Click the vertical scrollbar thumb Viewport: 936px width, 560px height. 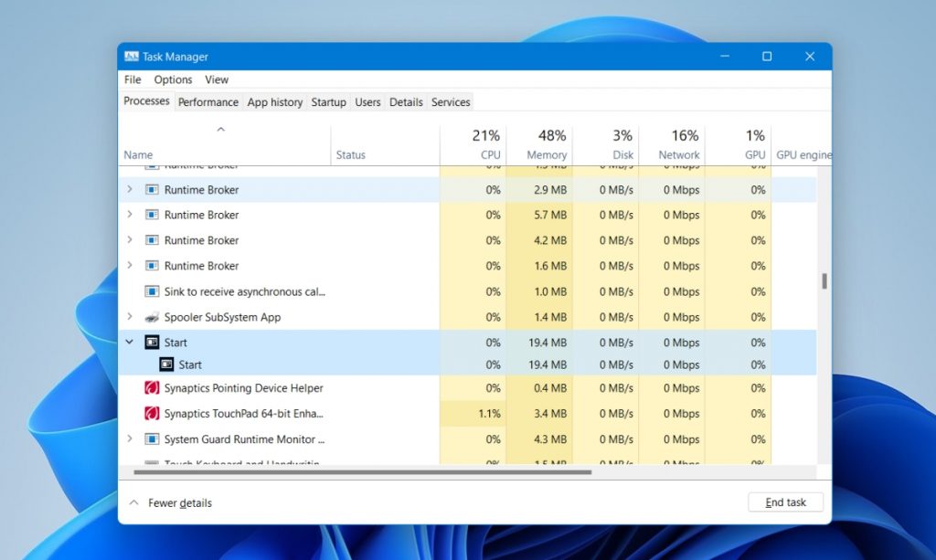pyautogui.click(x=825, y=283)
